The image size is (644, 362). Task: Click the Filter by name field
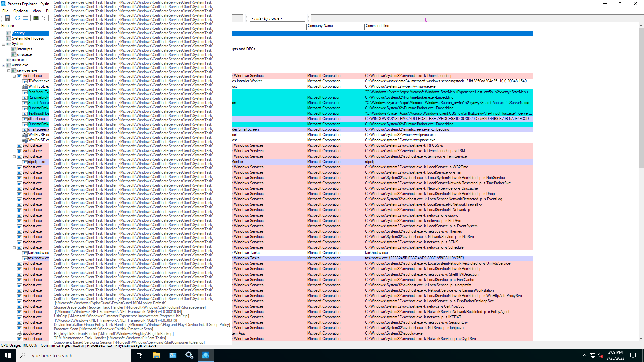[277, 18]
